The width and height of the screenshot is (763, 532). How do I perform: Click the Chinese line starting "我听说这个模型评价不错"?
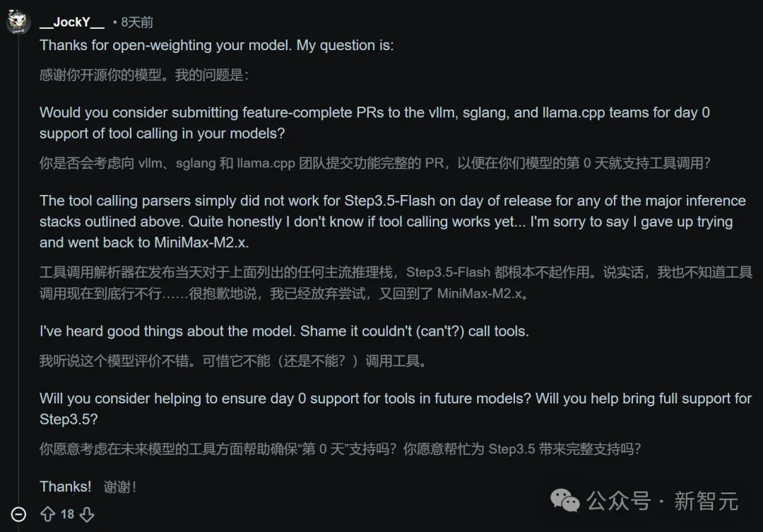pyautogui.click(x=233, y=361)
